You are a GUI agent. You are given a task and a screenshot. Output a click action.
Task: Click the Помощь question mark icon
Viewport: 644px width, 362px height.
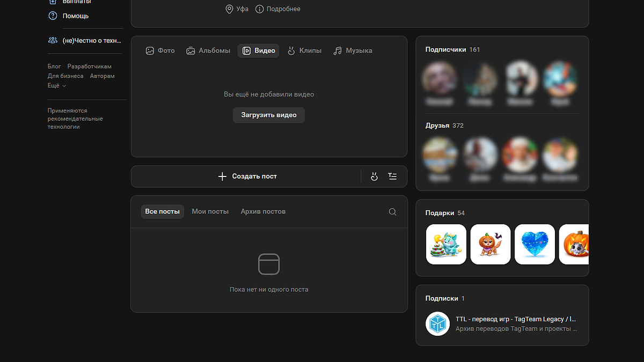(53, 16)
